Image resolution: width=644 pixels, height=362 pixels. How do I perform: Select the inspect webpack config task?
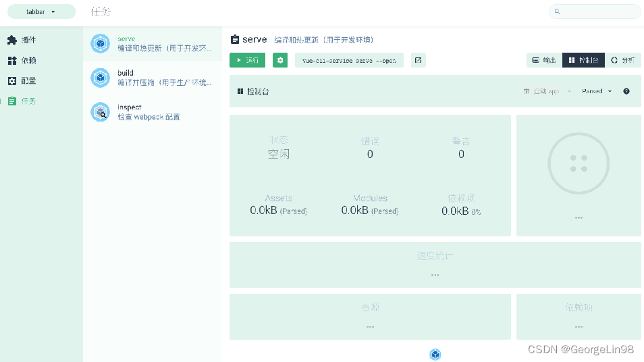pos(153,112)
